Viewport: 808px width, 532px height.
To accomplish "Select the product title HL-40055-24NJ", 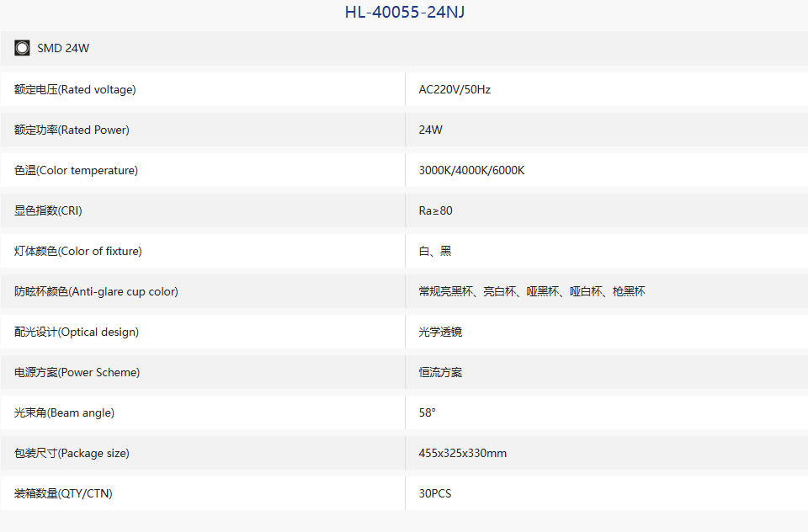I will pyautogui.click(x=405, y=13).
